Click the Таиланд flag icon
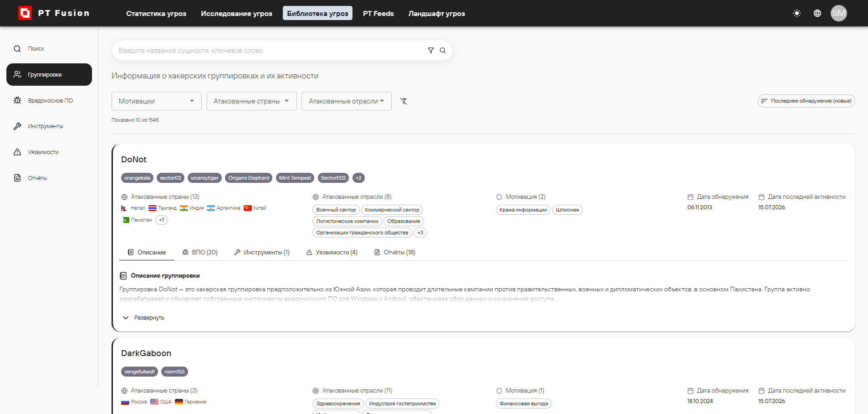Image resolution: width=868 pixels, height=414 pixels. tap(153, 208)
